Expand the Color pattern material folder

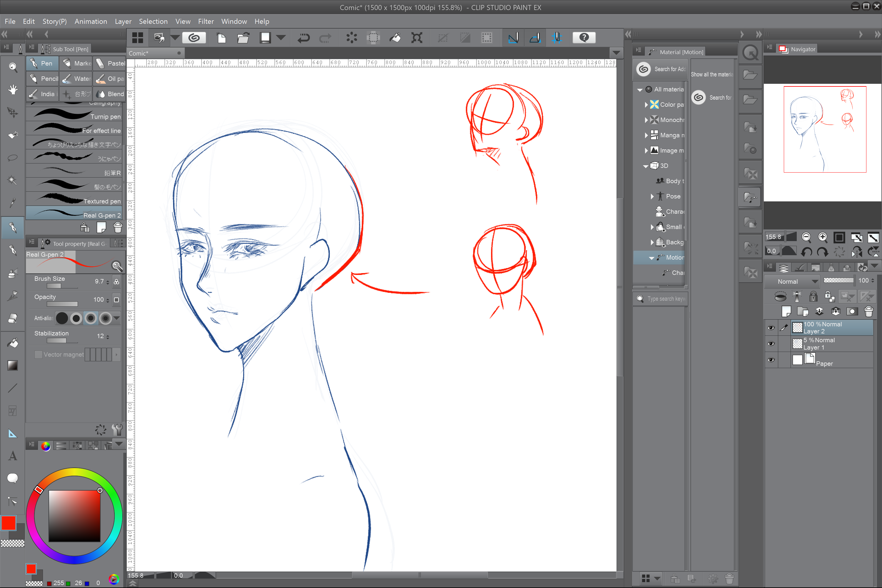coord(646,105)
